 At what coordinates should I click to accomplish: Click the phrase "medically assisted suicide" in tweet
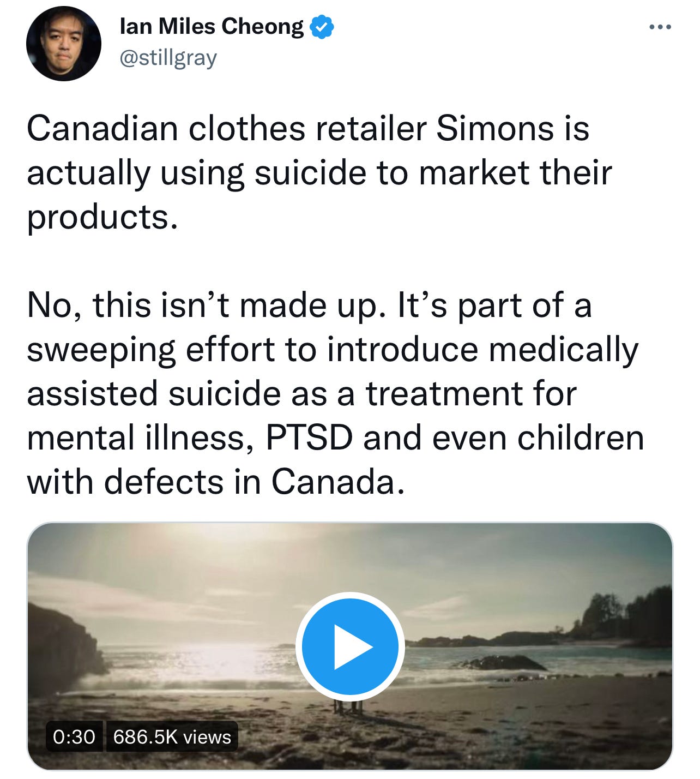[333, 371]
